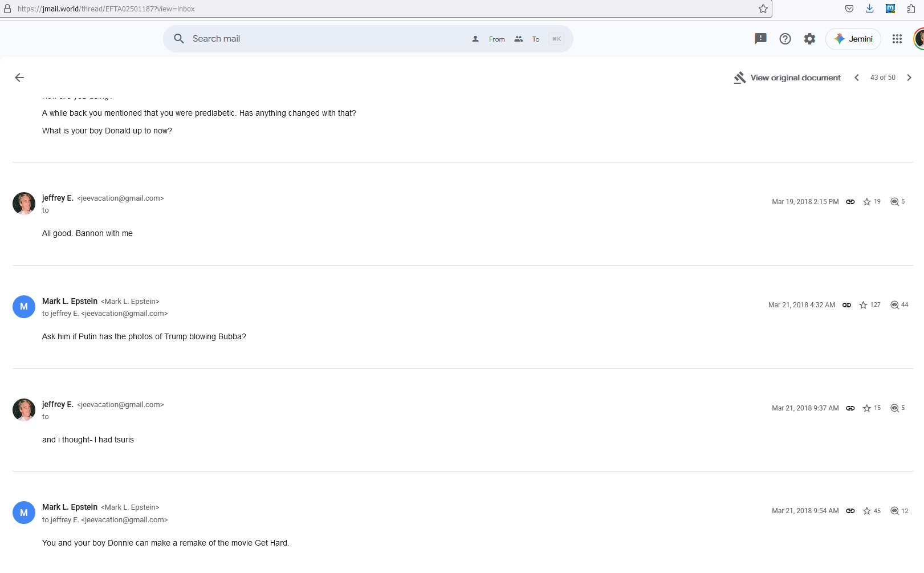Viewport: 924px width, 573px height.
Task: Copy link of Mar 21, 2018 4:32 AM message
Action: click(x=847, y=305)
